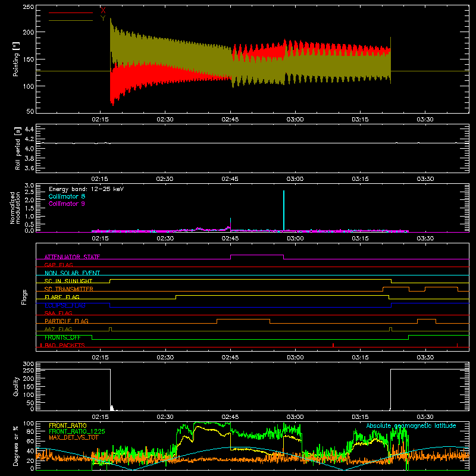The height and width of the screenshot is (476, 476).
Task: Click the FLARE_FLAG label
Action: (62, 297)
